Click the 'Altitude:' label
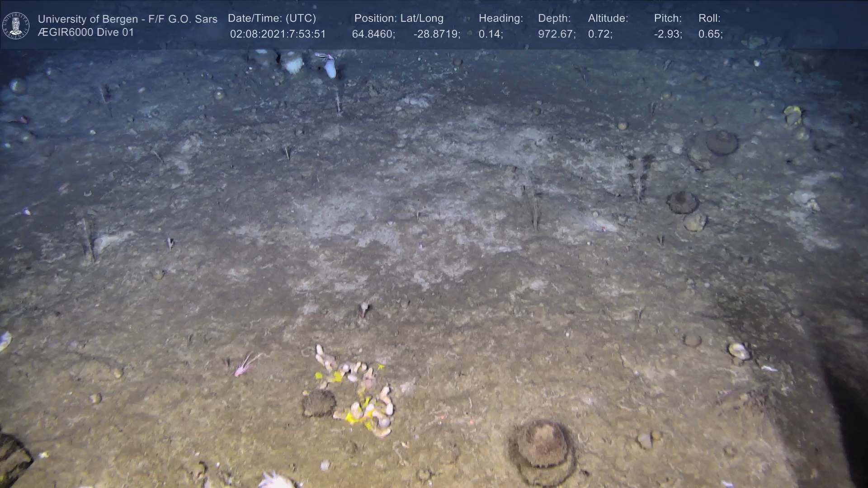The image size is (868, 488). [x=608, y=18]
